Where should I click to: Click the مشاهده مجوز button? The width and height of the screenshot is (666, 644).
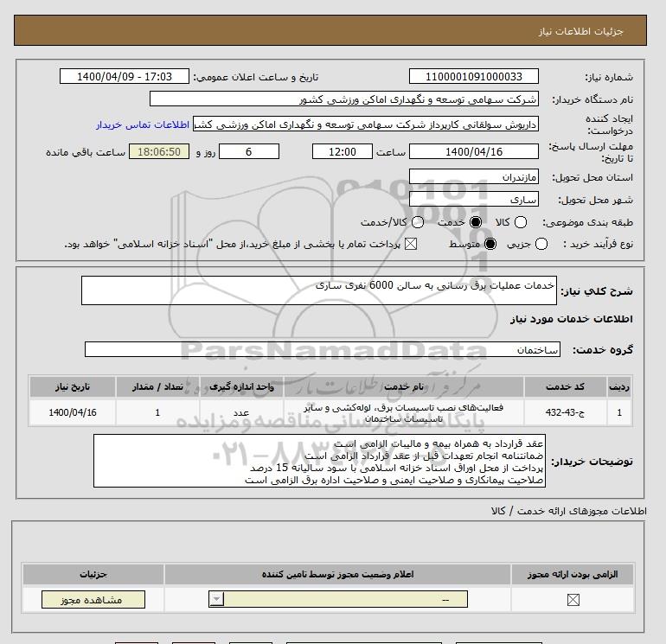point(93,599)
